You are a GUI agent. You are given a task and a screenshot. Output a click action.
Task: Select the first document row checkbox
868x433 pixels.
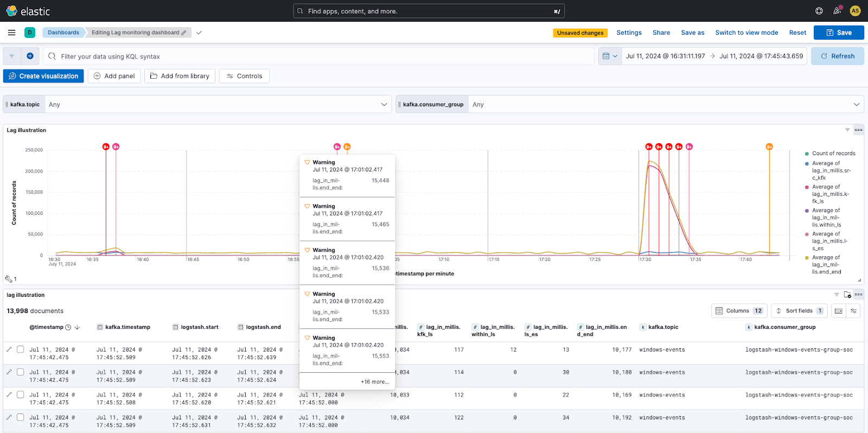click(x=21, y=349)
